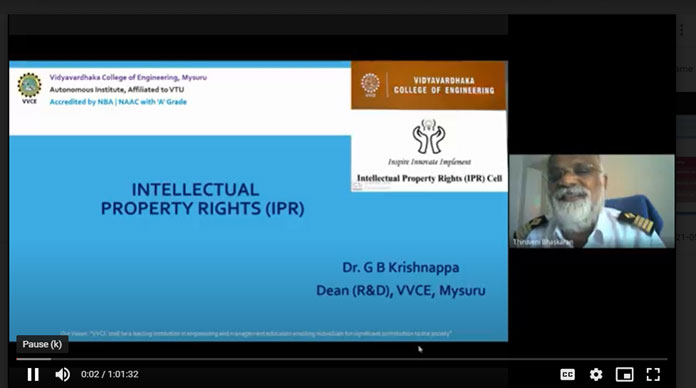Image resolution: width=696 pixels, height=388 pixels.
Task: Click the presenter's webcam video feed
Action: (x=592, y=201)
